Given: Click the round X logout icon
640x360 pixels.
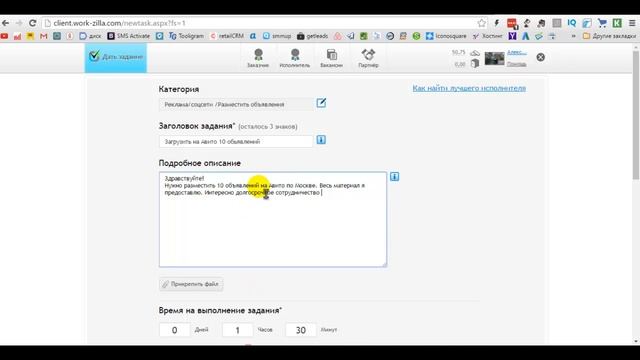Looking at the screenshot, I should click(541, 57).
